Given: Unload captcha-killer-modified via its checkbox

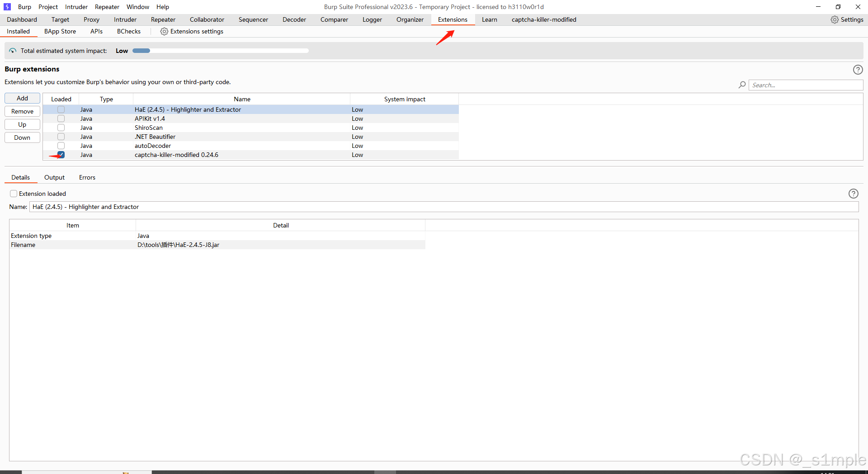Looking at the screenshot, I should [61, 155].
